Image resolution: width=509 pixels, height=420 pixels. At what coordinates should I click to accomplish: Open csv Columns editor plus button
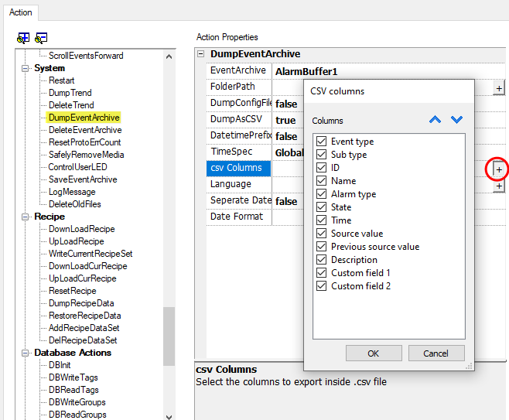[499, 169]
